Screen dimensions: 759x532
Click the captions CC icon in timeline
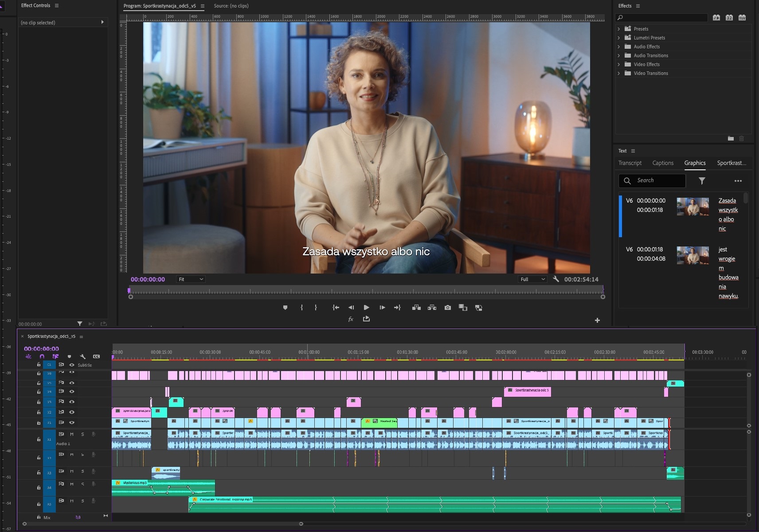[x=96, y=356]
